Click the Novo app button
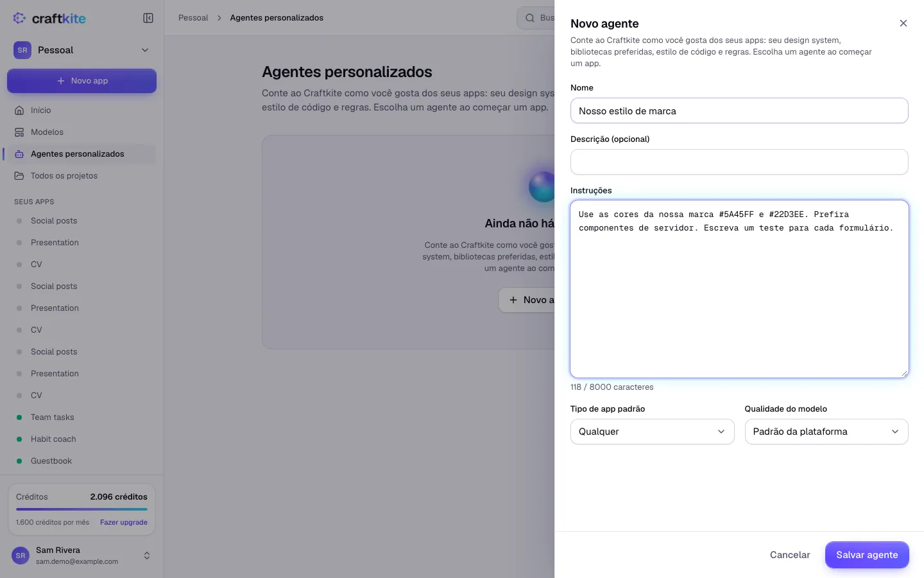Screen dimensions: 924x578 click(x=81, y=81)
